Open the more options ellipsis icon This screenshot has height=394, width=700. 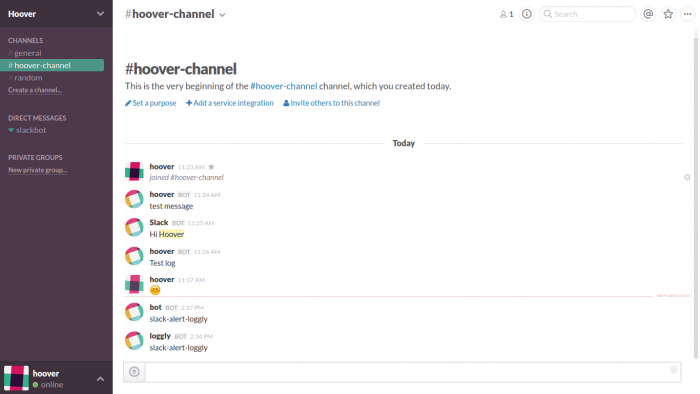click(x=688, y=14)
